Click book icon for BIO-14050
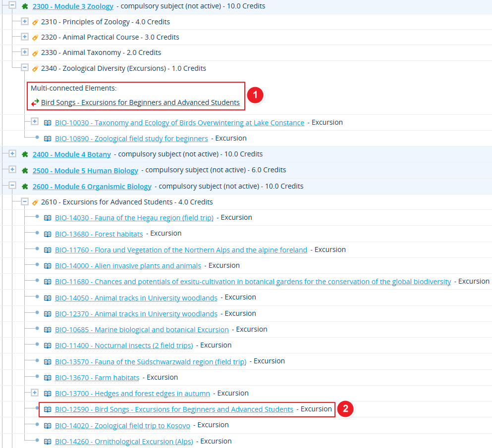 (48, 298)
